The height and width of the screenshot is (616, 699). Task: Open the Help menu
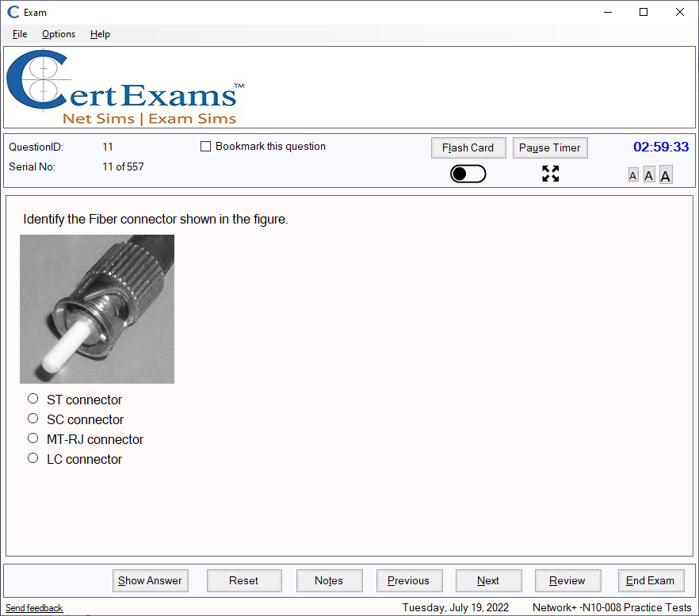point(100,34)
